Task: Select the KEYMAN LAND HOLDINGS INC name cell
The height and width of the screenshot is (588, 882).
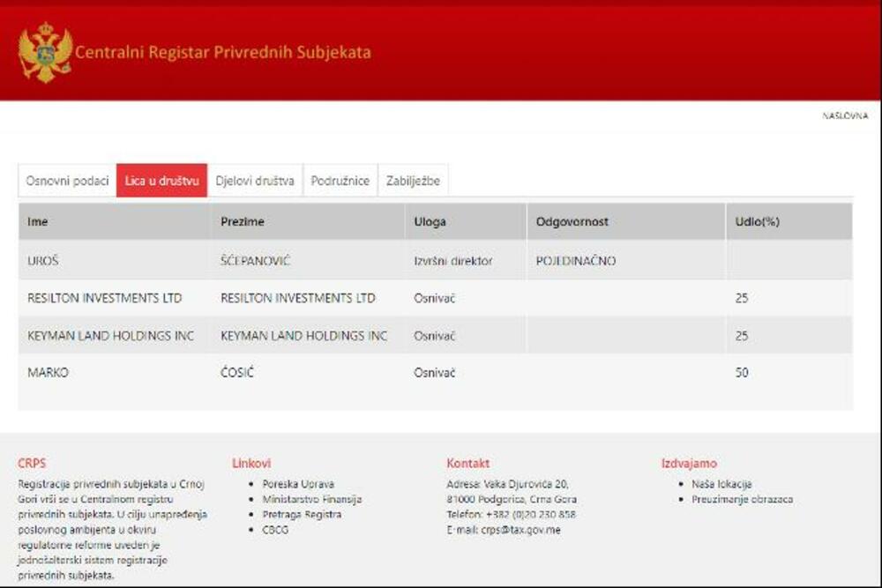Action: point(110,336)
